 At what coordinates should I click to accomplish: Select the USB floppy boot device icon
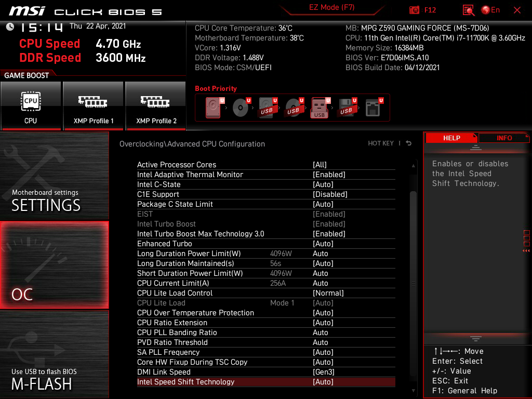click(347, 108)
